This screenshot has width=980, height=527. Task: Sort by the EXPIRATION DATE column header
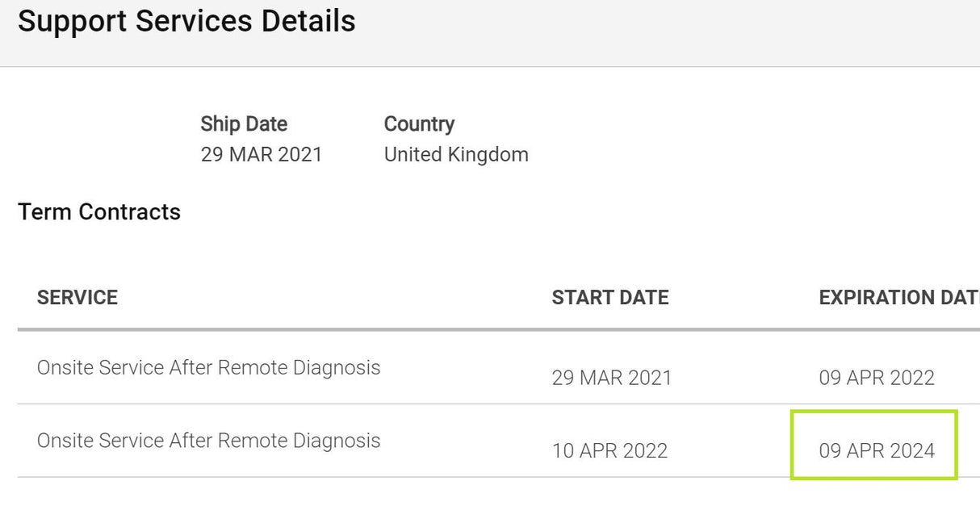pyautogui.click(x=899, y=298)
